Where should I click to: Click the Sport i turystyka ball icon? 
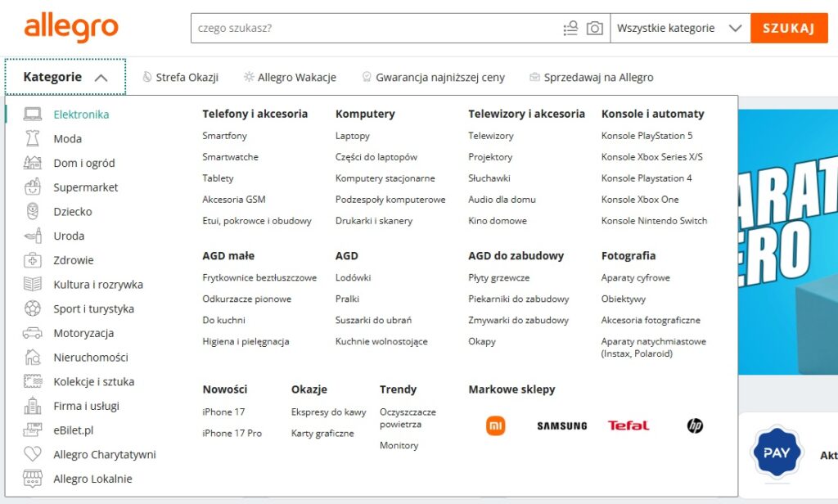tap(33, 308)
